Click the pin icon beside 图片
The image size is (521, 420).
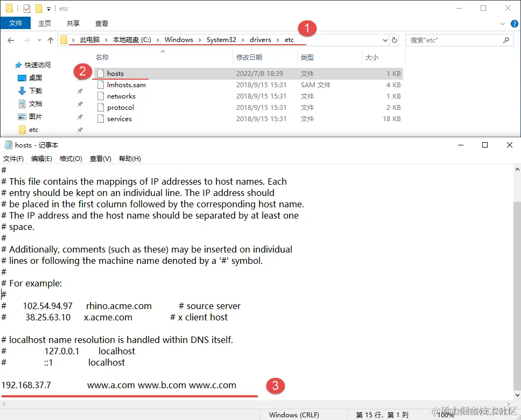coord(80,117)
